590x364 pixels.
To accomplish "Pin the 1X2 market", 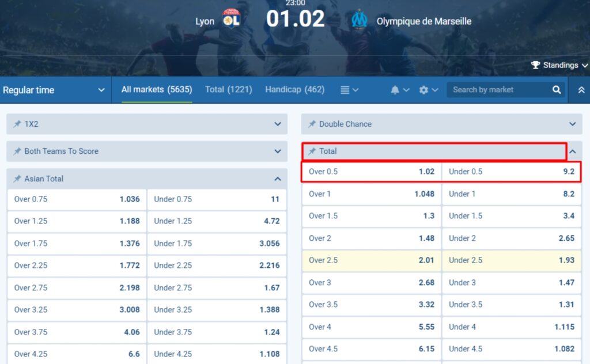I will (x=16, y=124).
